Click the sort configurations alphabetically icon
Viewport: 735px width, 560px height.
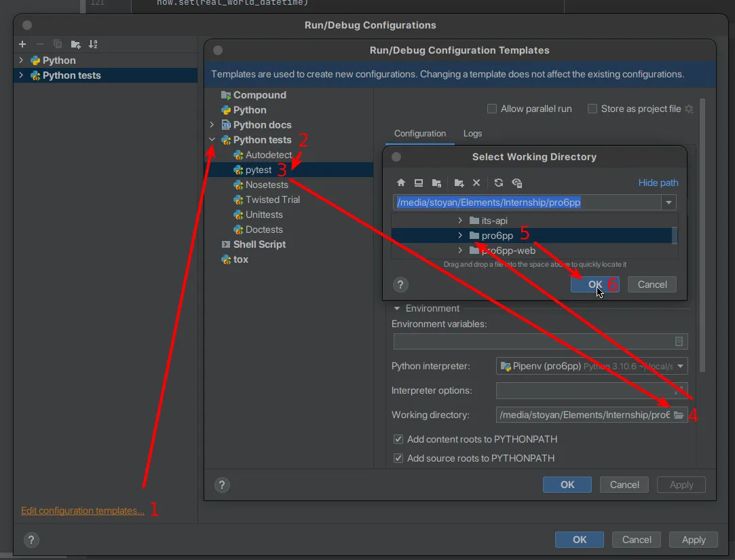pyautogui.click(x=93, y=44)
